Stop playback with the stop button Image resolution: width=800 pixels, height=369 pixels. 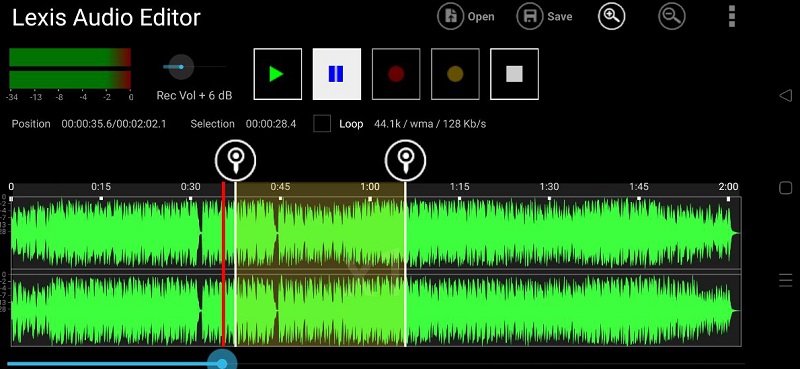tap(514, 74)
